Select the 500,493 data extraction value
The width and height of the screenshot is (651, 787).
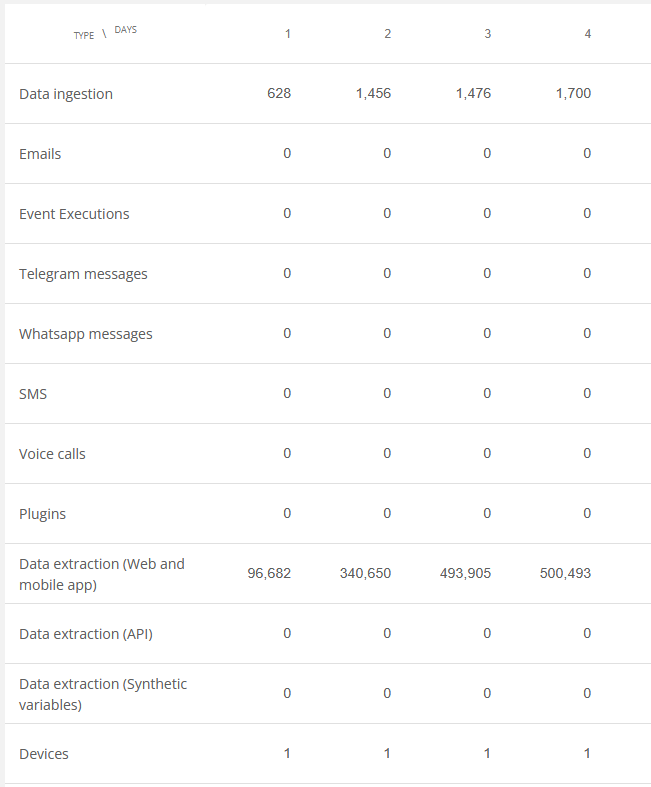click(x=566, y=573)
